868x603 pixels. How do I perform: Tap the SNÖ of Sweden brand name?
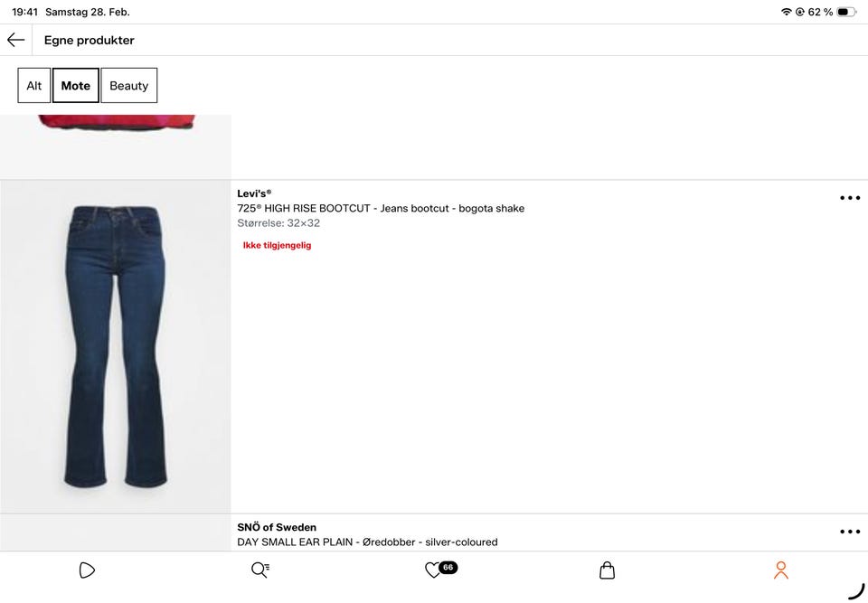click(277, 527)
